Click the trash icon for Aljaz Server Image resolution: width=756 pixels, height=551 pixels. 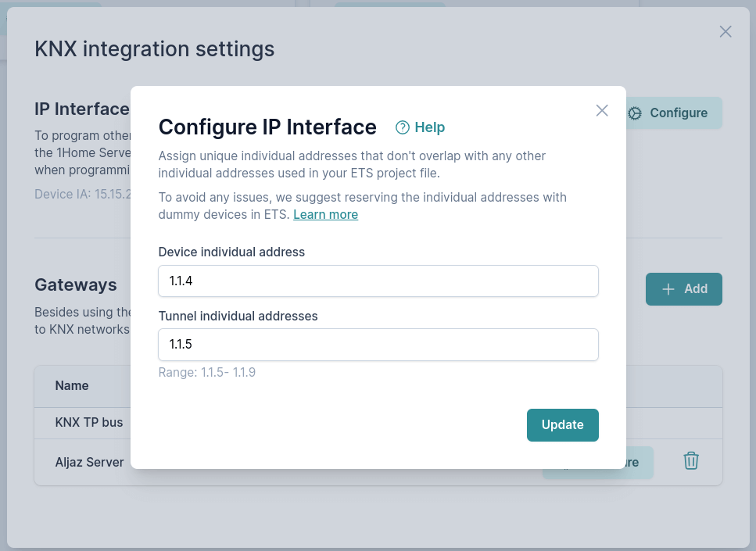tap(691, 461)
